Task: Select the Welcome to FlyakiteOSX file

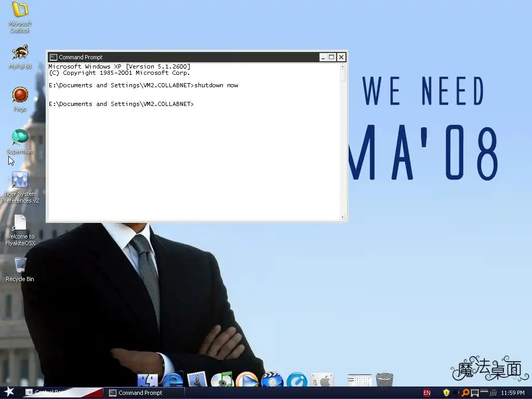Action: coord(20,230)
